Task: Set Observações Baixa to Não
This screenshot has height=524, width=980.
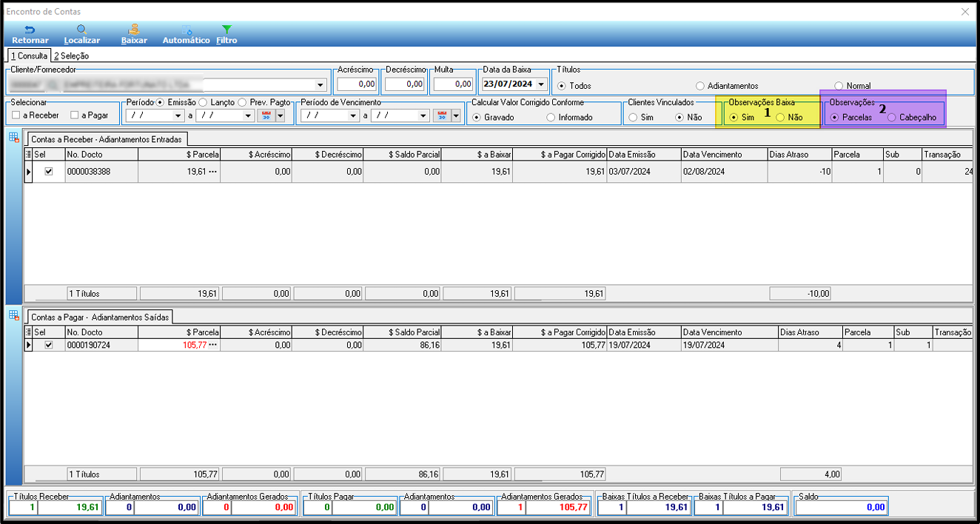Action: tap(780, 117)
